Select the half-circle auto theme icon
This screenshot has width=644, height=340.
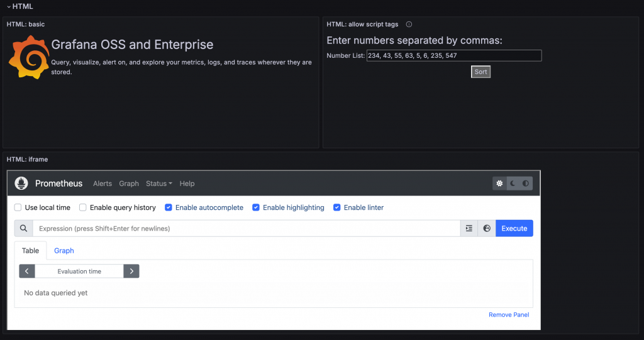526,184
